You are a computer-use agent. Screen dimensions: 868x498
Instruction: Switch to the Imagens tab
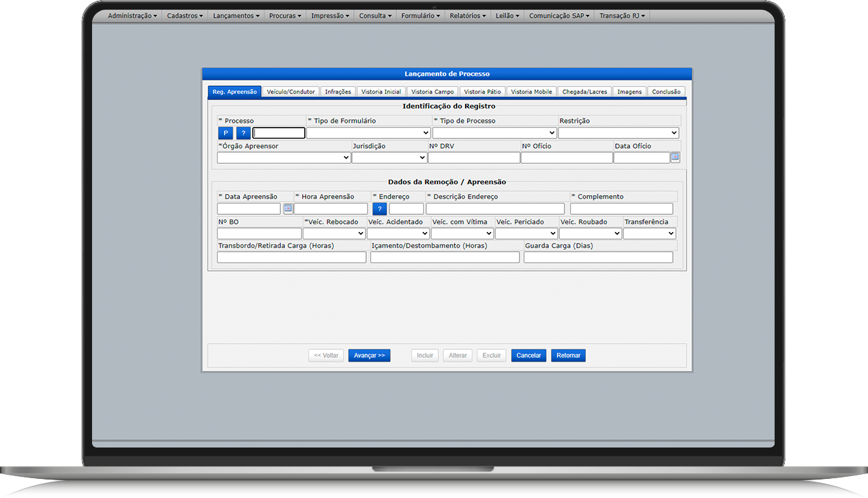coord(629,91)
